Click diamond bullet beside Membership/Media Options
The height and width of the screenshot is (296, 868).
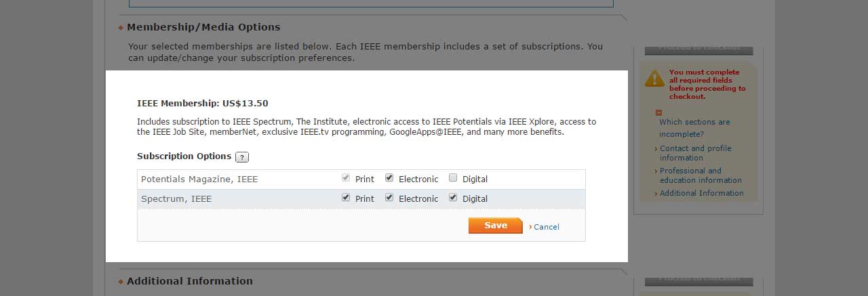[121, 28]
